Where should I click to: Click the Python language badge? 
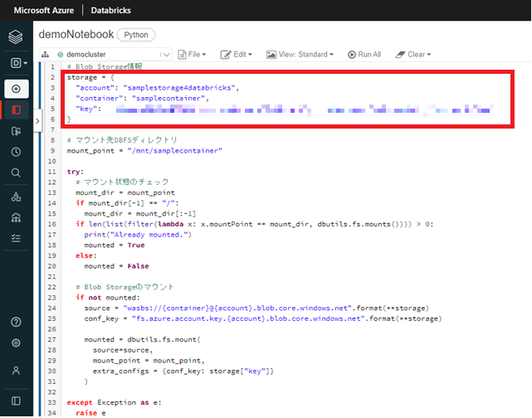coord(136,35)
